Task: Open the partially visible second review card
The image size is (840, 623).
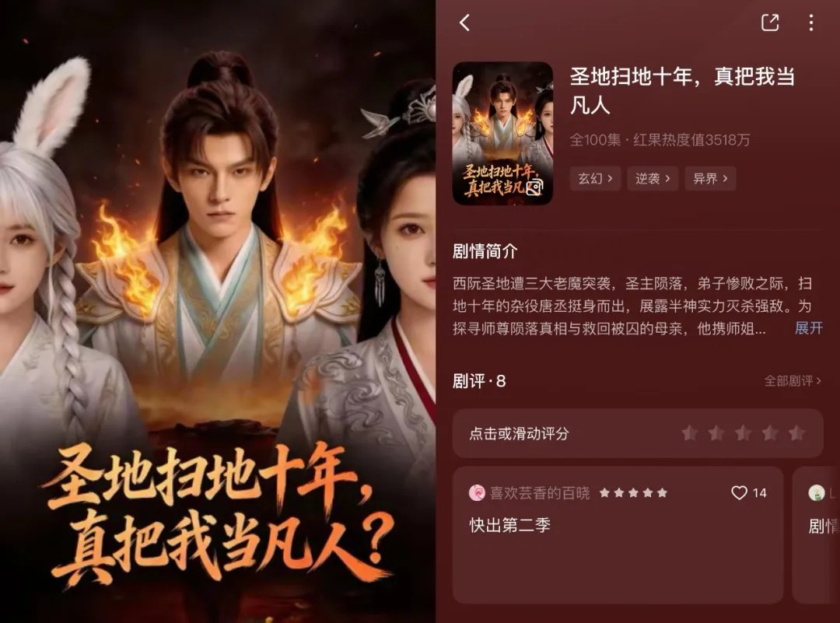Action: point(816,535)
